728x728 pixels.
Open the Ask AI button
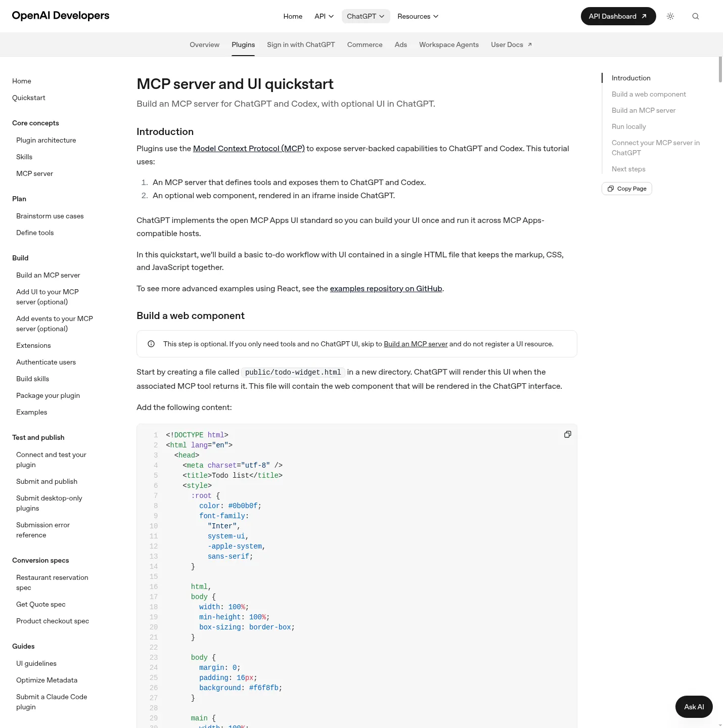[x=694, y=707]
